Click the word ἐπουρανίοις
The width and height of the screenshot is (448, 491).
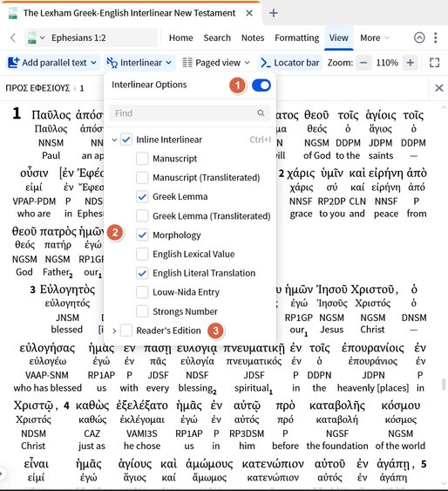click(x=372, y=348)
